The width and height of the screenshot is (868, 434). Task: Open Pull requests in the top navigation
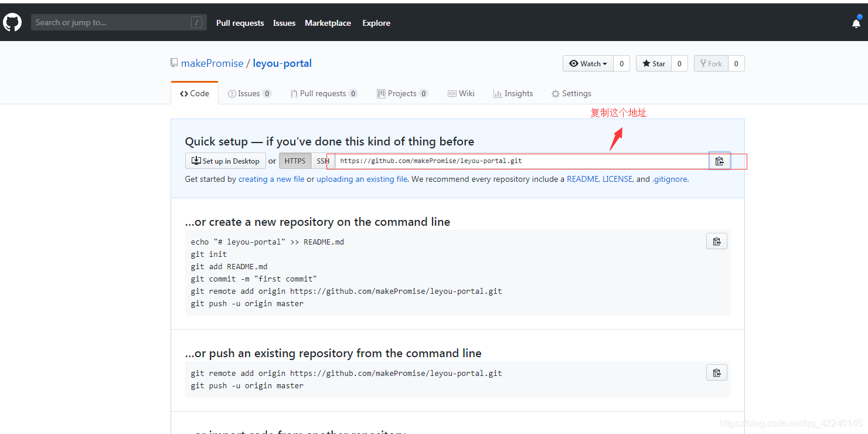click(x=240, y=23)
